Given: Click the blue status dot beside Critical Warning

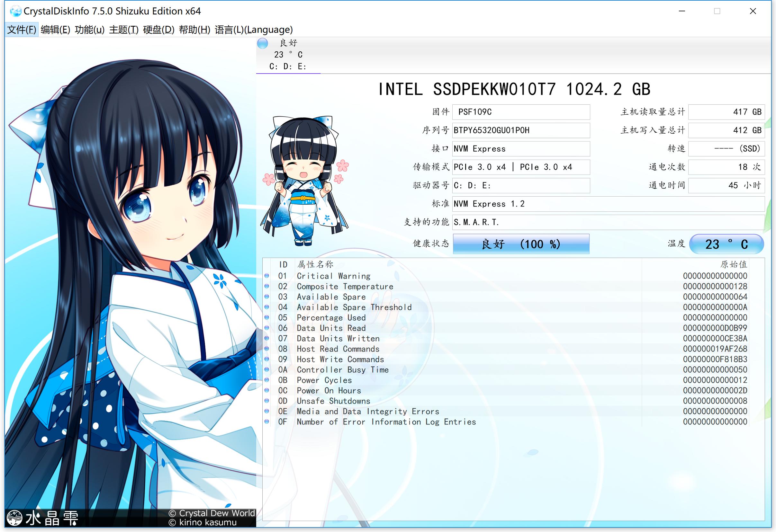Looking at the screenshot, I should point(267,276).
